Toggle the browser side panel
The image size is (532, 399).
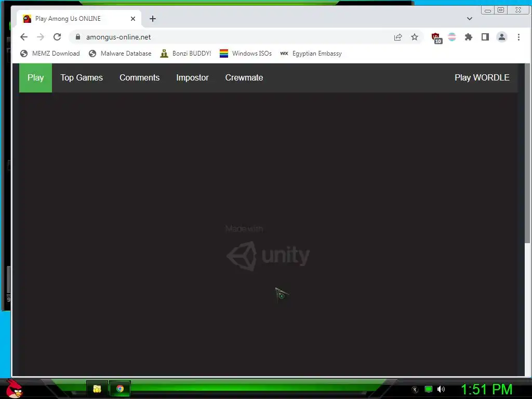485,37
